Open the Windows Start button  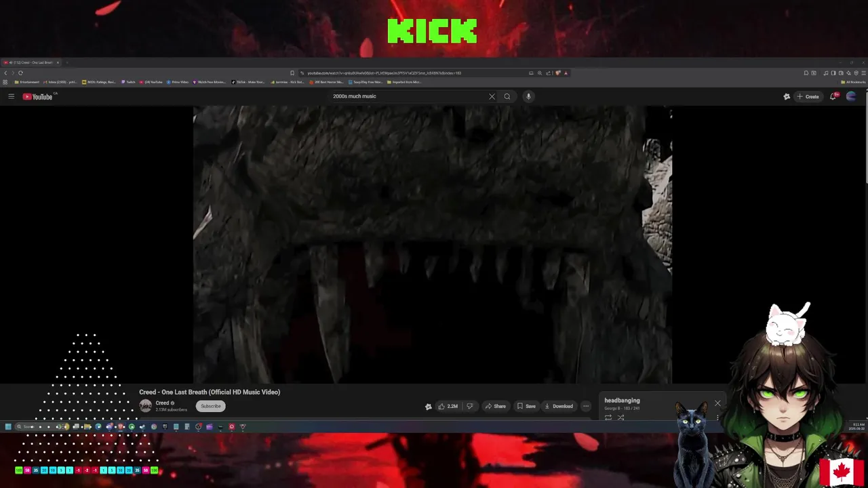[8, 426]
